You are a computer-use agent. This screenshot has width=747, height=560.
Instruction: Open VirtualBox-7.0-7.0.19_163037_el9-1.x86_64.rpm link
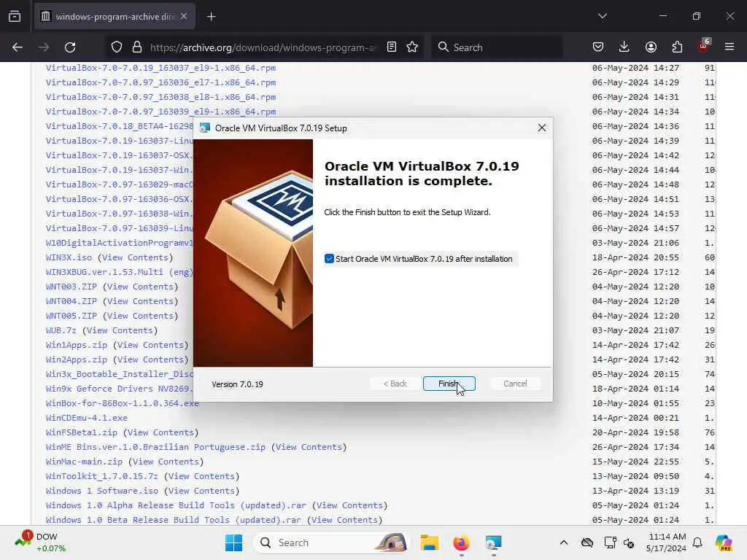(160, 68)
